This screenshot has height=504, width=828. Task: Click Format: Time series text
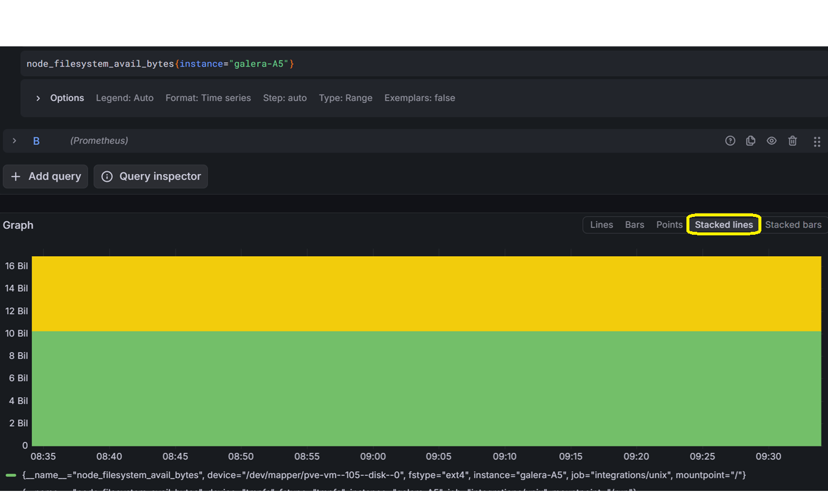pyautogui.click(x=208, y=98)
